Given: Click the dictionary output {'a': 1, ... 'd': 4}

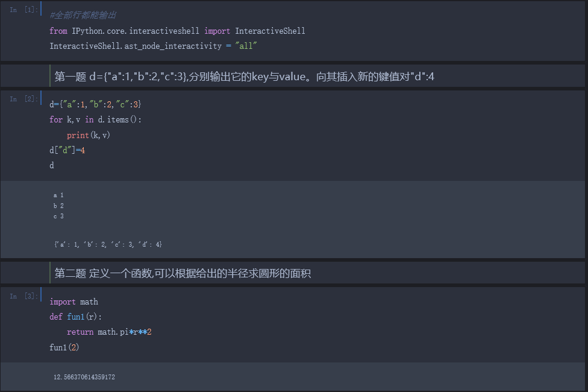Looking at the screenshot, I should click(x=108, y=244).
